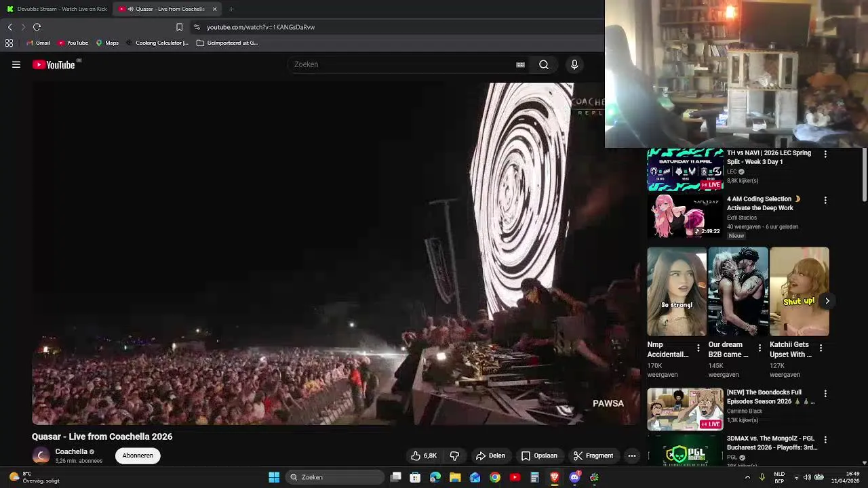Open the Gmail bookmark
The image size is (868, 488).
38,43
